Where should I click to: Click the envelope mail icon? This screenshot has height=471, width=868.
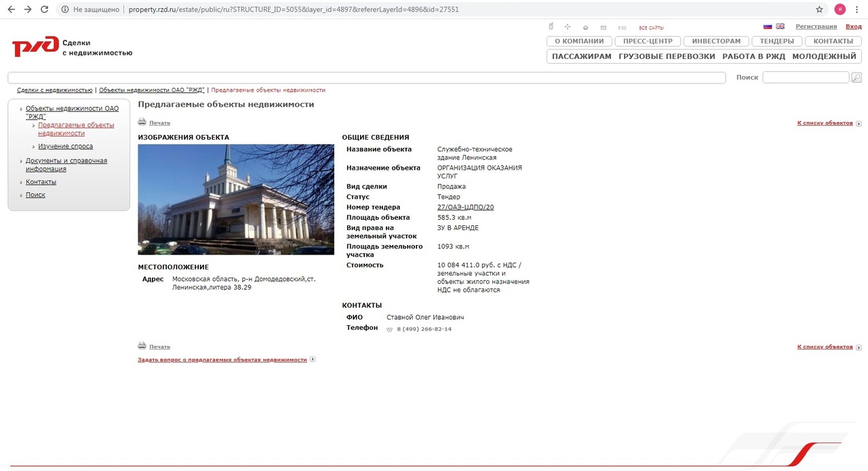pyautogui.click(x=604, y=28)
